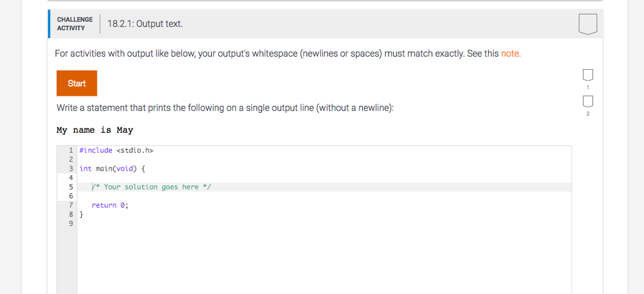The width and height of the screenshot is (644, 294).
Task: Select the level 2 progress box
Action: coord(587,101)
